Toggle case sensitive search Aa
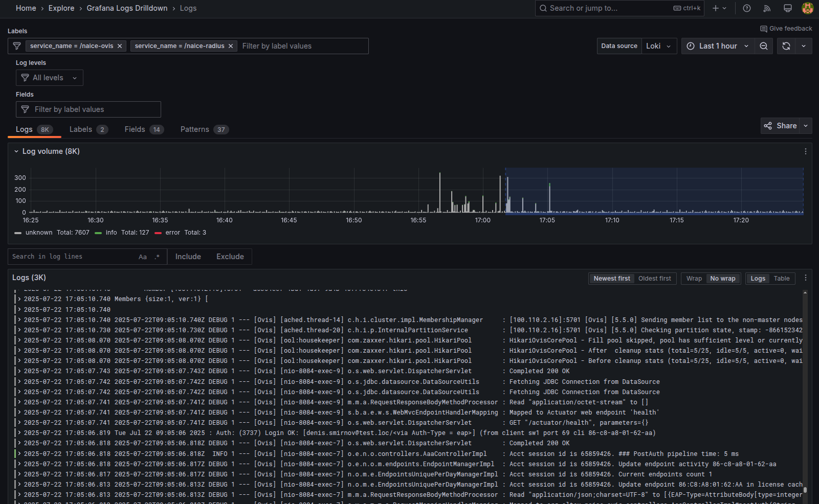This screenshot has height=504, width=819. pyautogui.click(x=143, y=257)
